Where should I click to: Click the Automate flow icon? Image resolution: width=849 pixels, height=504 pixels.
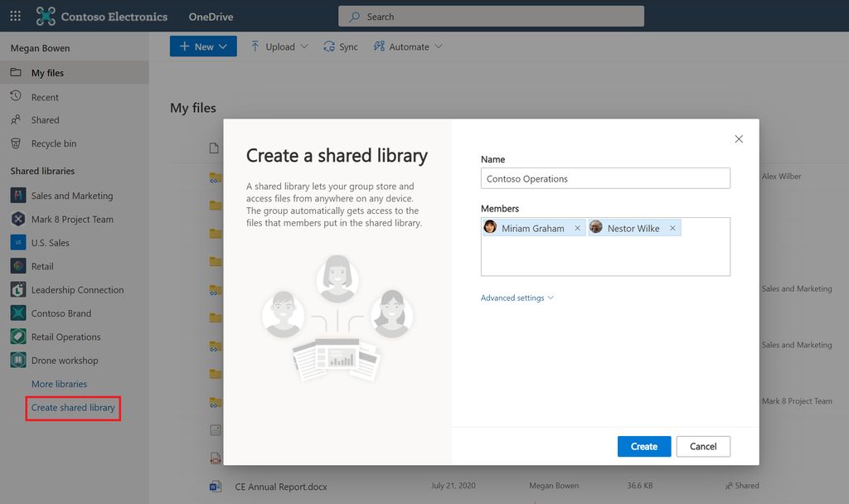[379, 46]
